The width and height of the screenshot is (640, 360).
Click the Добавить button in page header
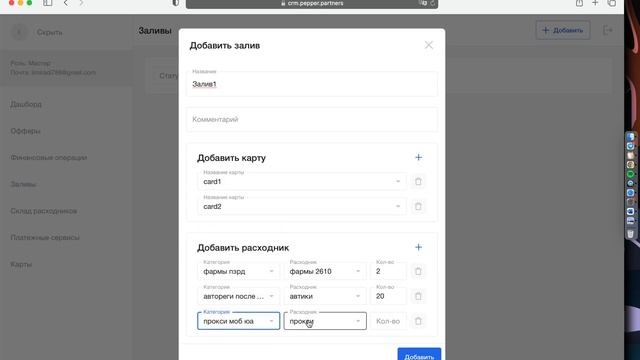point(563,30)
